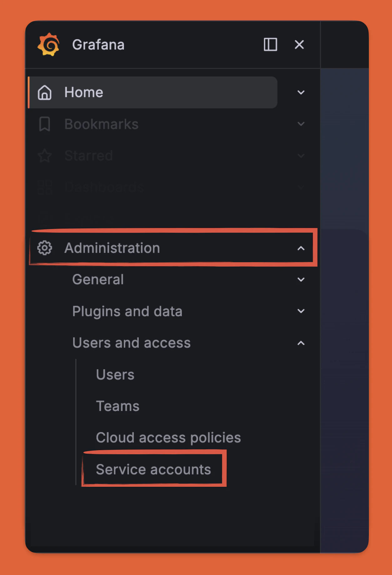This screenshot has width=392, height=575.
Task: Open Dashboards in the sidebar
Action: 104,187
